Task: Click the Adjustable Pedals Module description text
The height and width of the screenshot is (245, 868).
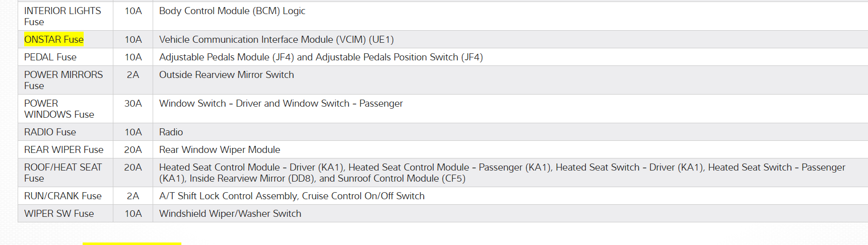Action: pyautogui.click(x=321, y=57)
